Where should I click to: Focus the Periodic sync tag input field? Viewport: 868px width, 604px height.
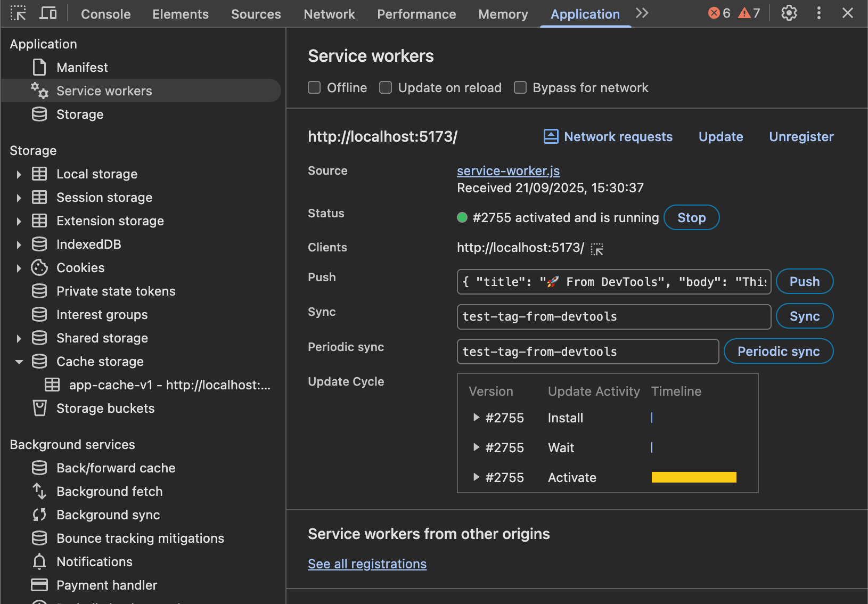tap(588, 352)
